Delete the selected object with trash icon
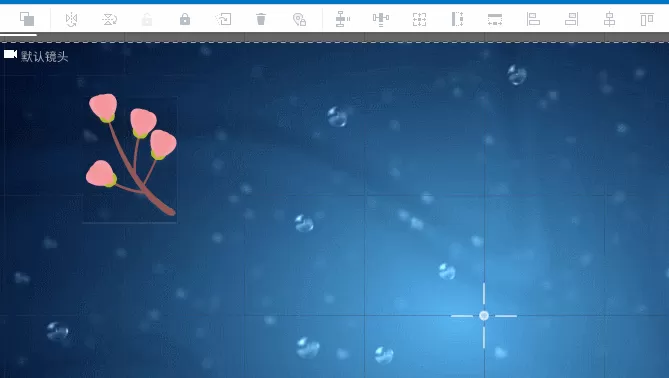Image resolution: width=669 pixels, height=378 pixels. (x=261, y=19)
